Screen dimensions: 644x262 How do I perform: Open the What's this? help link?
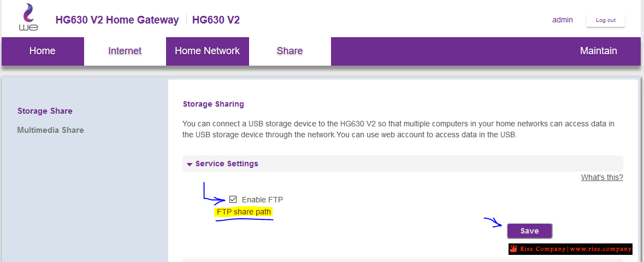point(602,177)
